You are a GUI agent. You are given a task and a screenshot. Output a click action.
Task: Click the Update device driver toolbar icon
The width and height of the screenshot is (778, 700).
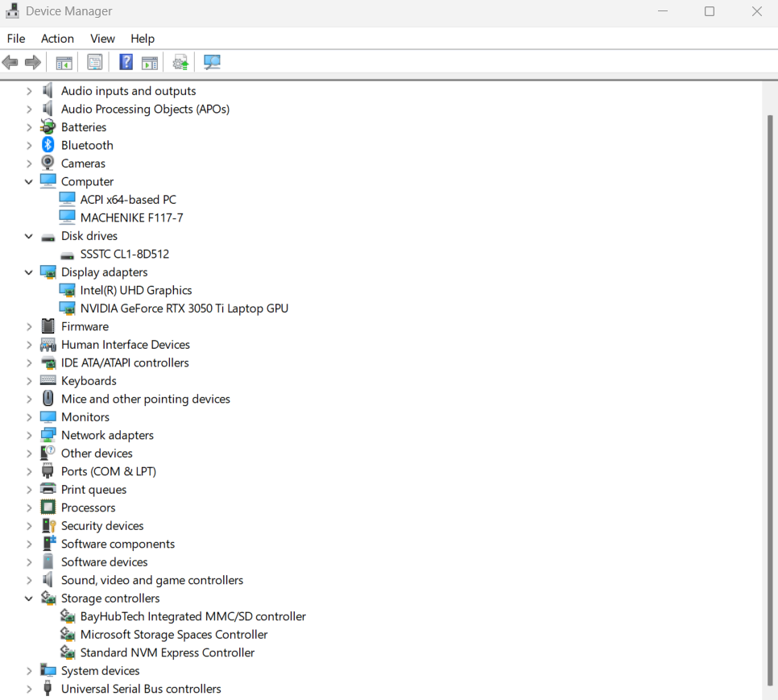click(x=180, y=63)
